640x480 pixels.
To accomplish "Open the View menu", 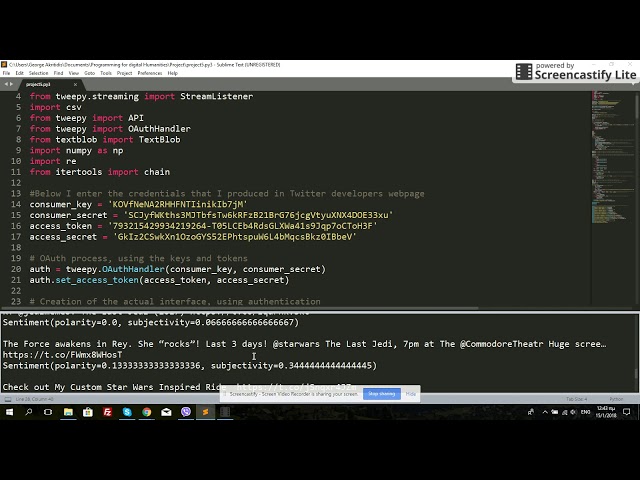I will [73, 73].
